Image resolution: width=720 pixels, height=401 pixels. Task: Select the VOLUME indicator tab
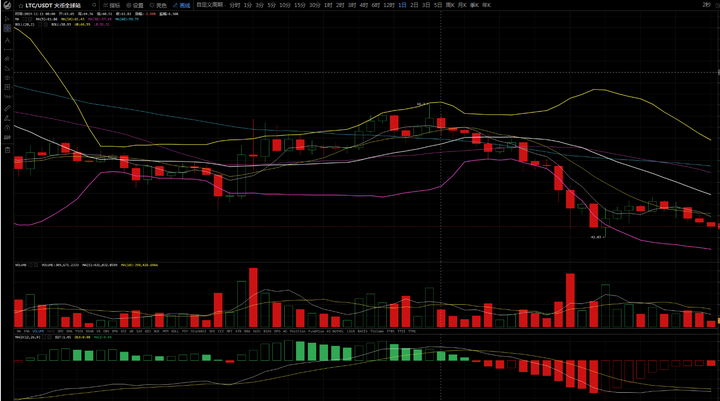(x=38, y=331)
